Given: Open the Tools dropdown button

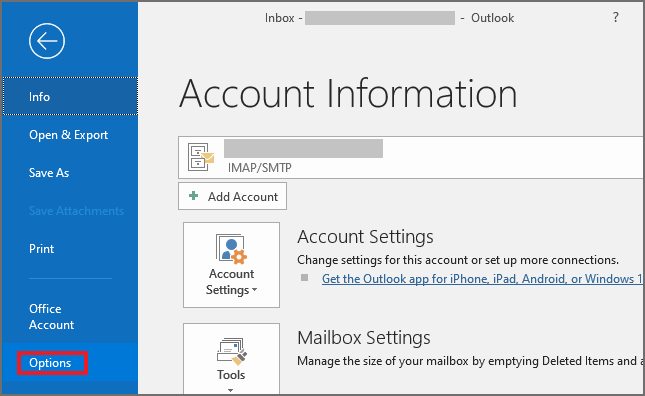Looking at the screenshot, I should pos(232,359).
